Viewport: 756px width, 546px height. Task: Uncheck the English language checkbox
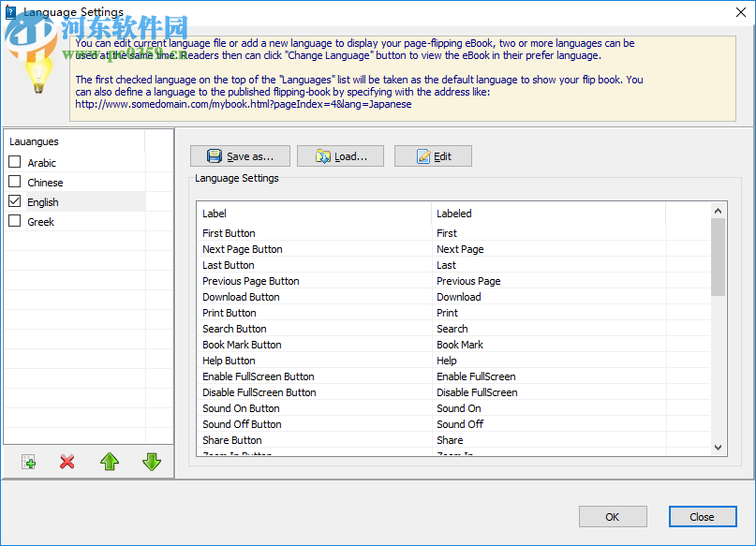[14, 200]
